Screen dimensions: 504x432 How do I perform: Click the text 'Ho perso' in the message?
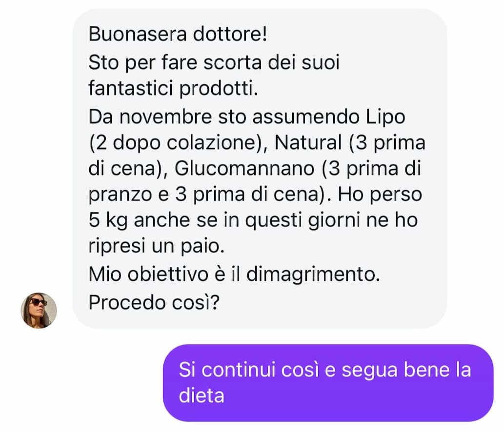click(x=380, y=195)
